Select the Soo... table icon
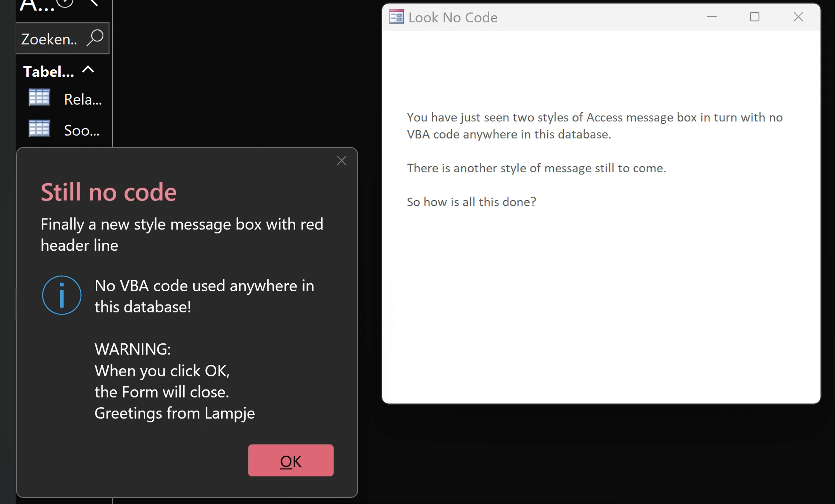The height and width of the screenshot is (504, 835). [x=39, y=129]
